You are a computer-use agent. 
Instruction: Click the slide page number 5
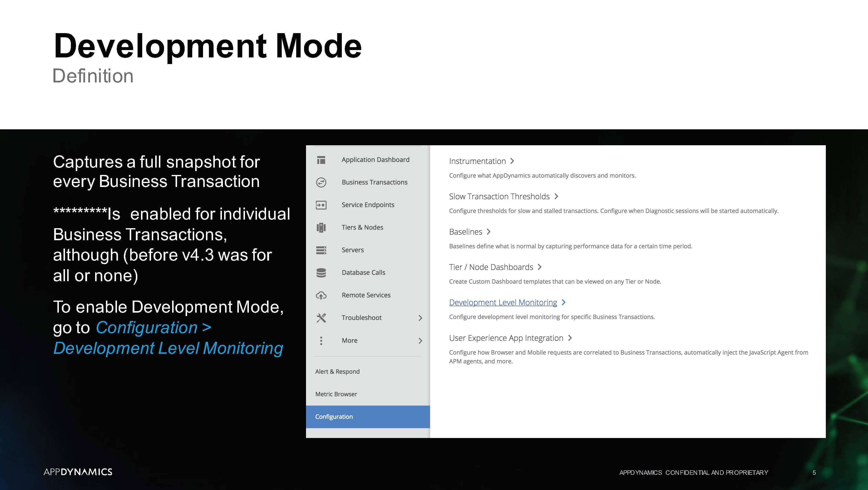814,473
